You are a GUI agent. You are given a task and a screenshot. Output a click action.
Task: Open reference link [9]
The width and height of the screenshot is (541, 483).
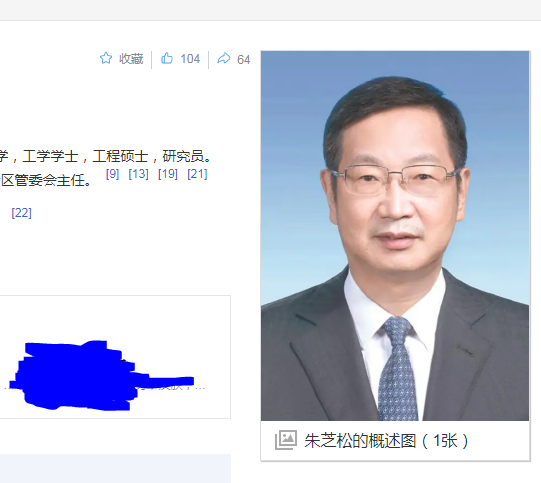(112, 174)
